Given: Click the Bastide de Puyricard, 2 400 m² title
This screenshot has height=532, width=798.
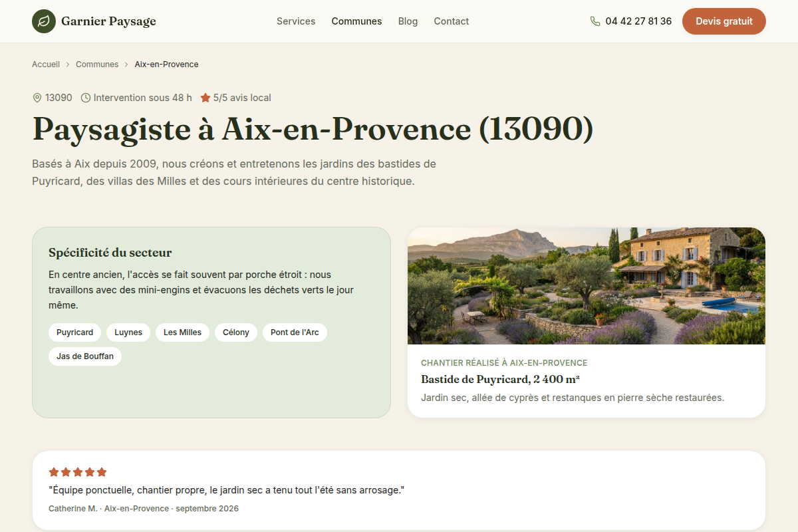Looking at the screenshot, I should [500, 380].
